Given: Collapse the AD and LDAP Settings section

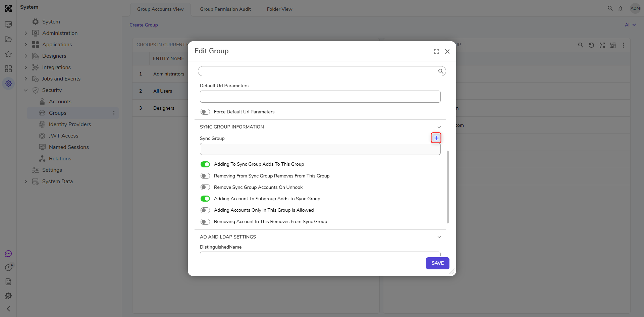Looking at the screenshot, I should point(439,237).
